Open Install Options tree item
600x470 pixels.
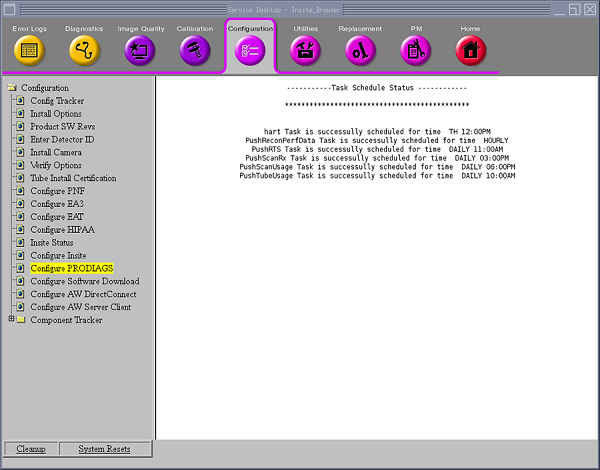(x=56, y=114)
